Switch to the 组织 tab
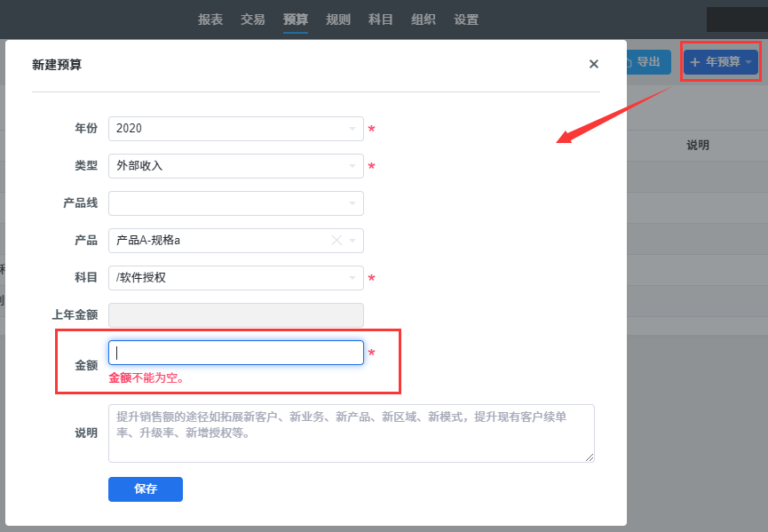This screenshot has width=768, height=532. click(424, 20)
